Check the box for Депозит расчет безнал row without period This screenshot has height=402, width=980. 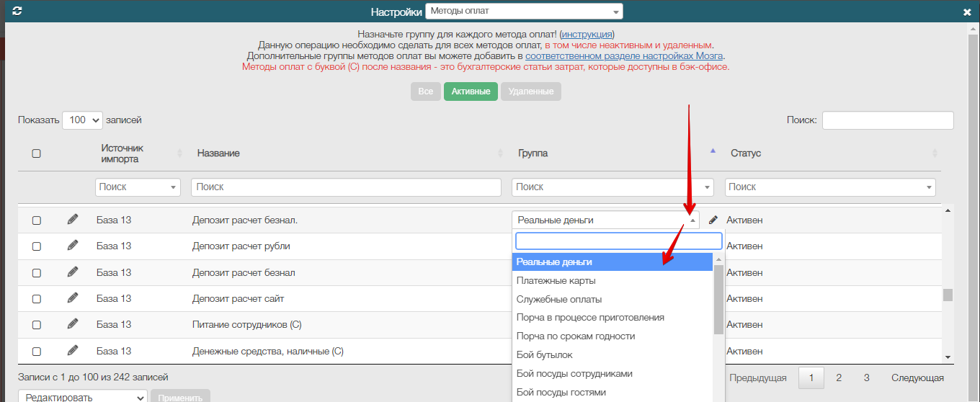[x=37, y=273]
